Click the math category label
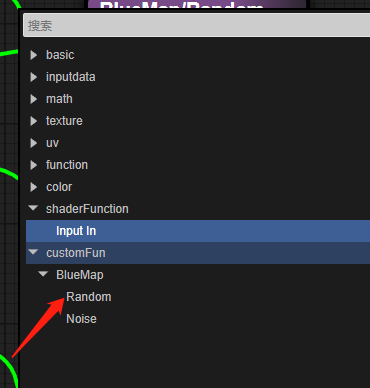Image resolution: width=370 pixels, height=388 pixels. click(x=59, y=99)
